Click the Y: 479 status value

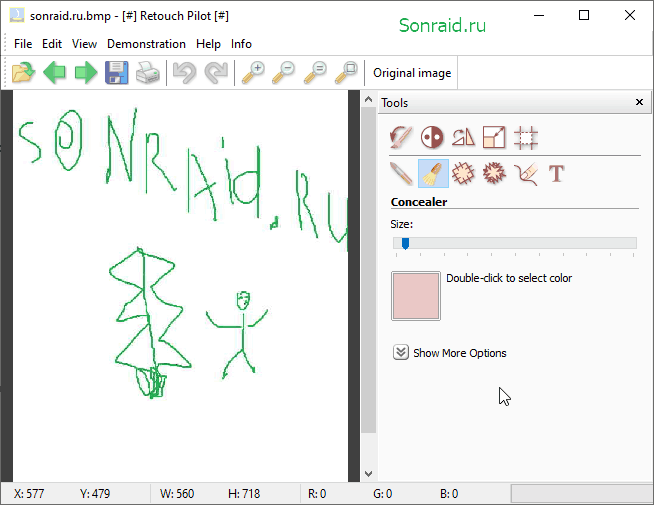95,494
